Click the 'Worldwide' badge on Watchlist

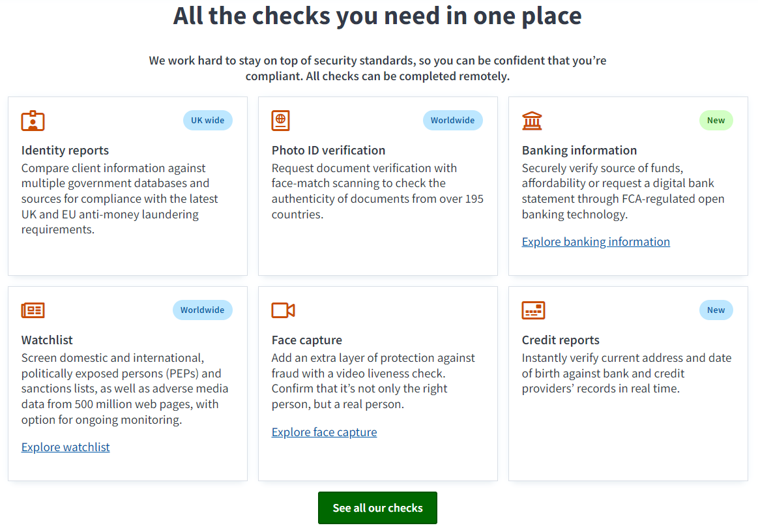[202, 310]
